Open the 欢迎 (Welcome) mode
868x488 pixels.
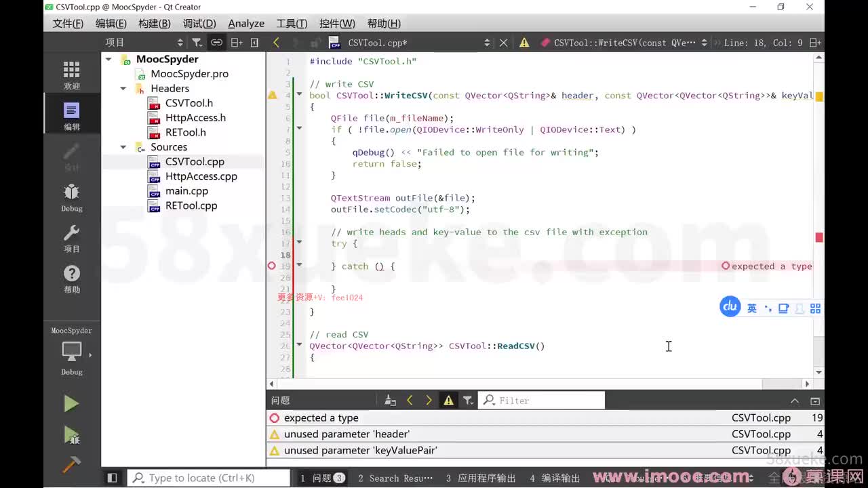[71, 75]
